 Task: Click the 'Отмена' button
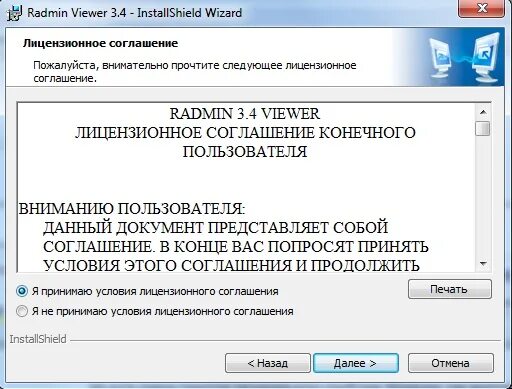point(450,363)
